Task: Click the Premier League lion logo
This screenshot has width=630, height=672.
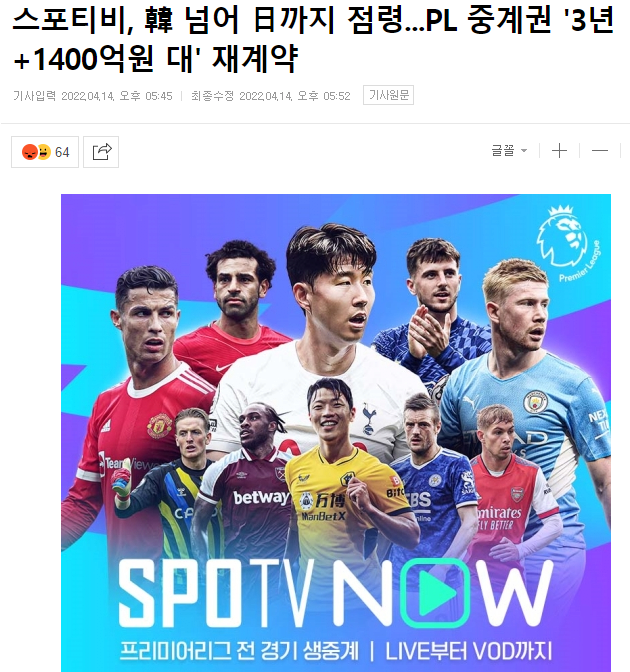Action: point(568,243)
